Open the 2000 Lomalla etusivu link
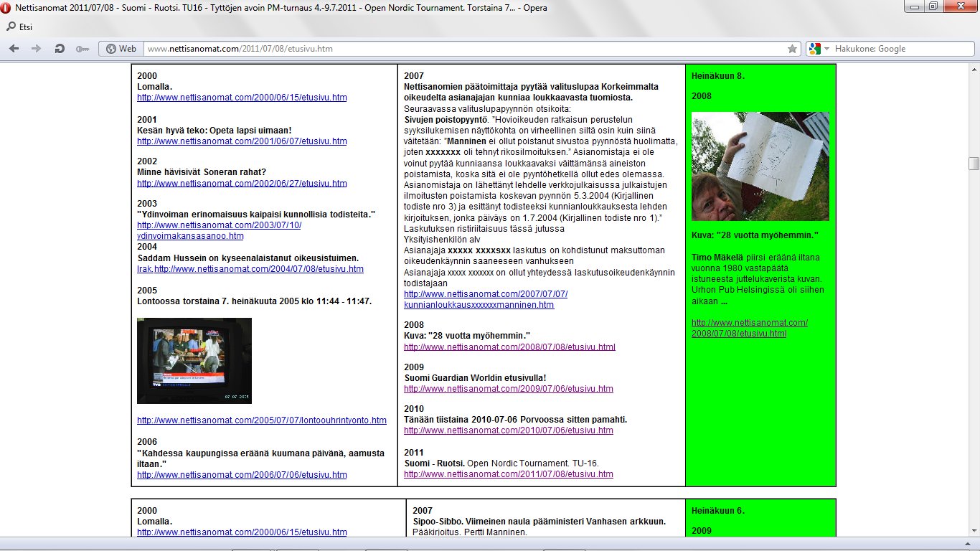The width and height of the screenshot is (980, 551). (x=242, y=98)
